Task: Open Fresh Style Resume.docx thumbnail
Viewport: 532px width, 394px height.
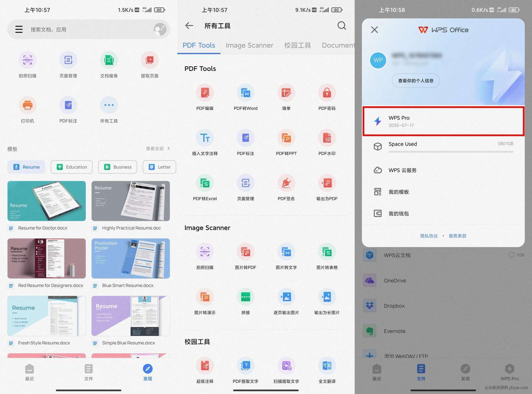Action: [47, 316]
